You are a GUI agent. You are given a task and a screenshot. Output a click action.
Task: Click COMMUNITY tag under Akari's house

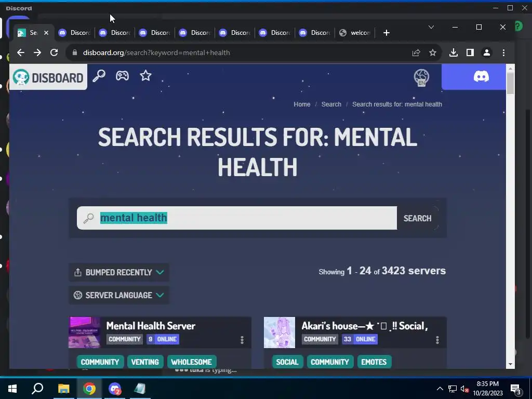(330, 362)
